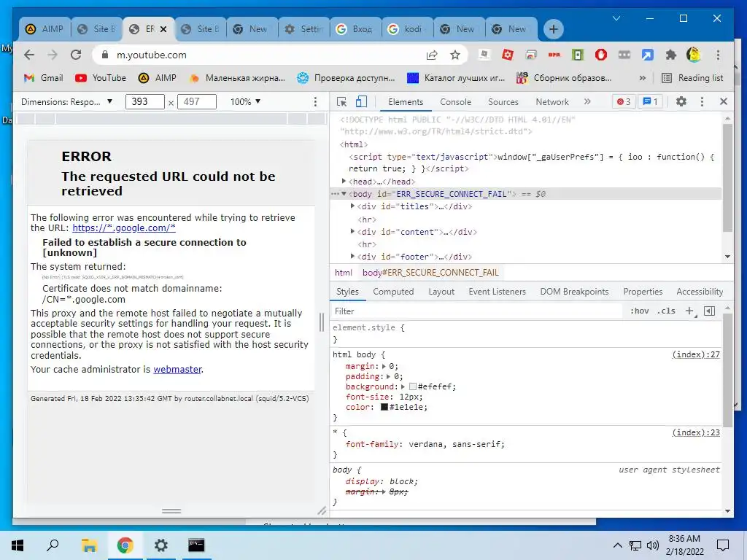Expand the div id footer node
The width and height of the screenshot is (747, 560).
coord(352,256)
